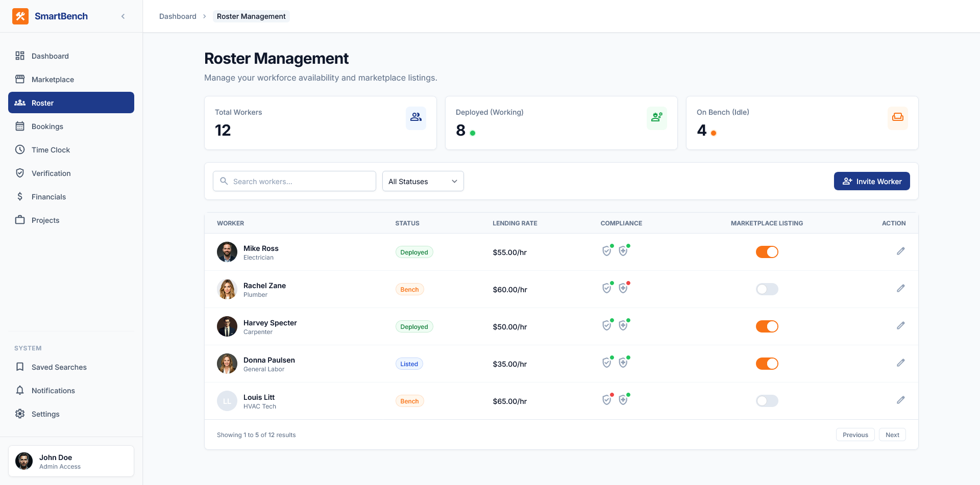Enable marketplace listing for Rachel Zane
This screenshot has width=980, height=485.
[767, 289]
